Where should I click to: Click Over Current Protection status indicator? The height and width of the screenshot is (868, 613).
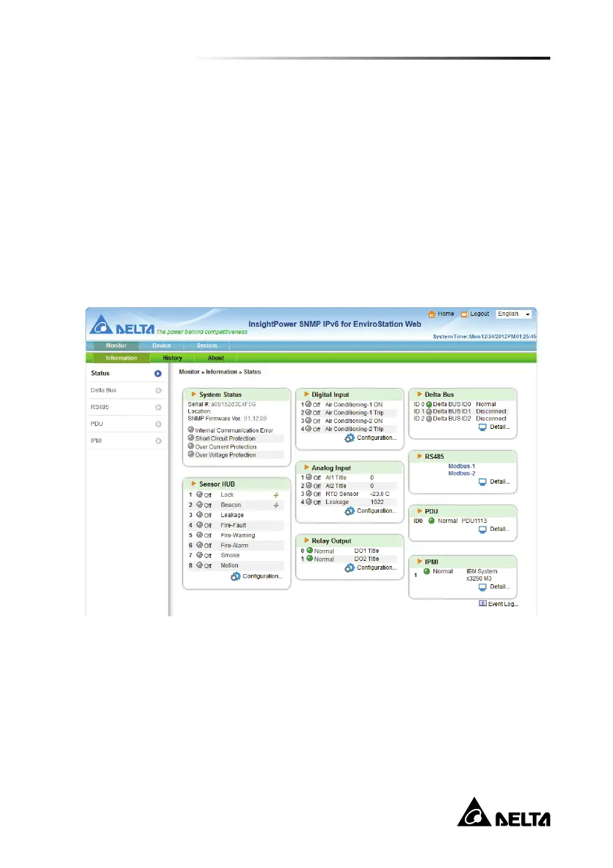(191, 446)
